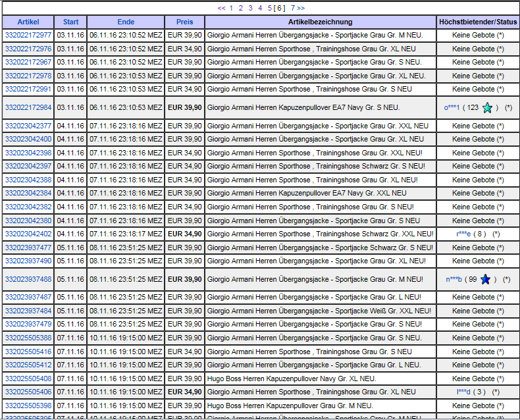Open bidder profile l***d
The height and width of the screenshot is (420, 520).
tap(463, 392)
